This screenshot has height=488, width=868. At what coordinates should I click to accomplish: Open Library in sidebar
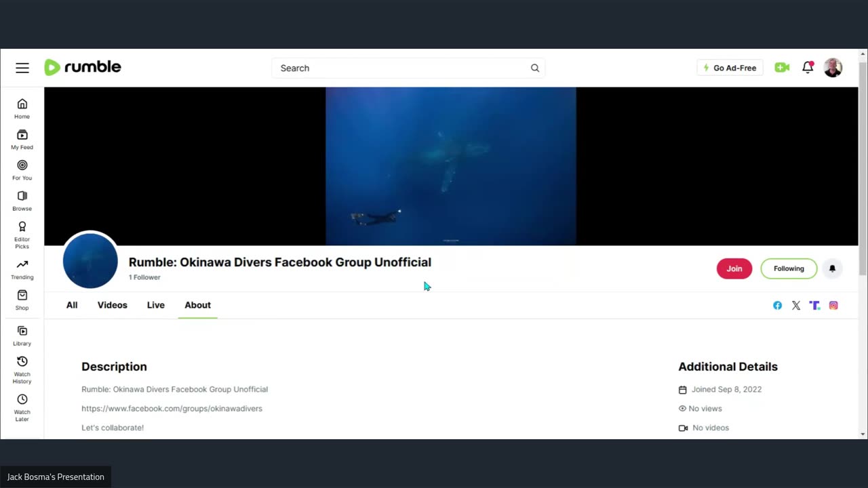22,335
